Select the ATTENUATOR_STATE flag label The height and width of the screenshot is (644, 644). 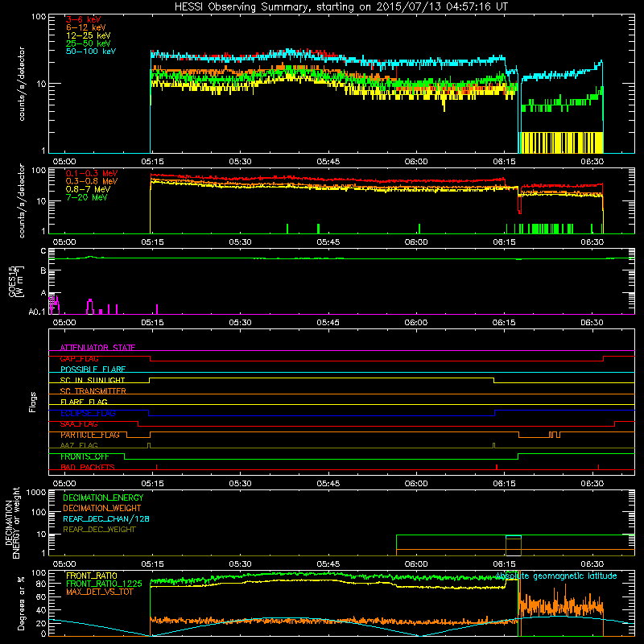coord(97,348)
